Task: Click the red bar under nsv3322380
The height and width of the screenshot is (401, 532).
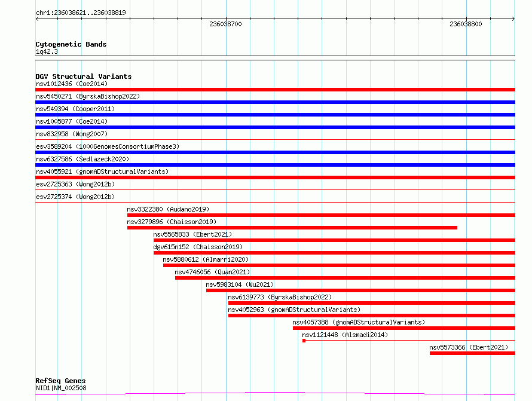Action: pos(322,215)
